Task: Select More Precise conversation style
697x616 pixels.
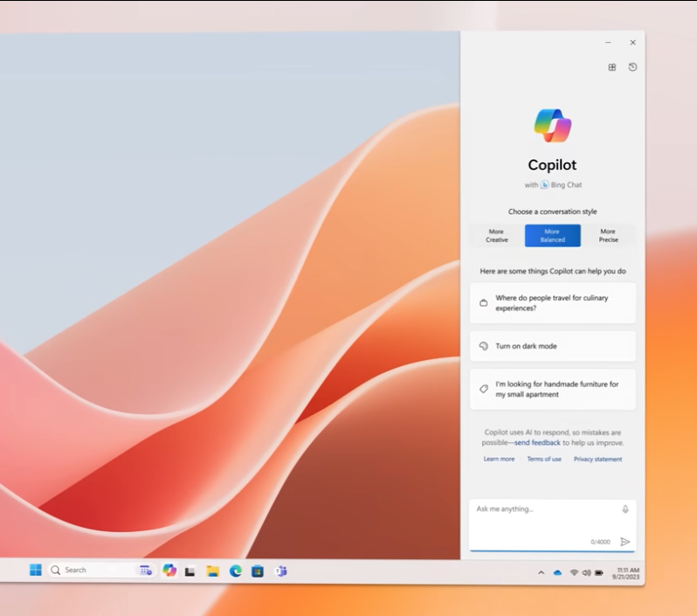Action: point(608,236)
